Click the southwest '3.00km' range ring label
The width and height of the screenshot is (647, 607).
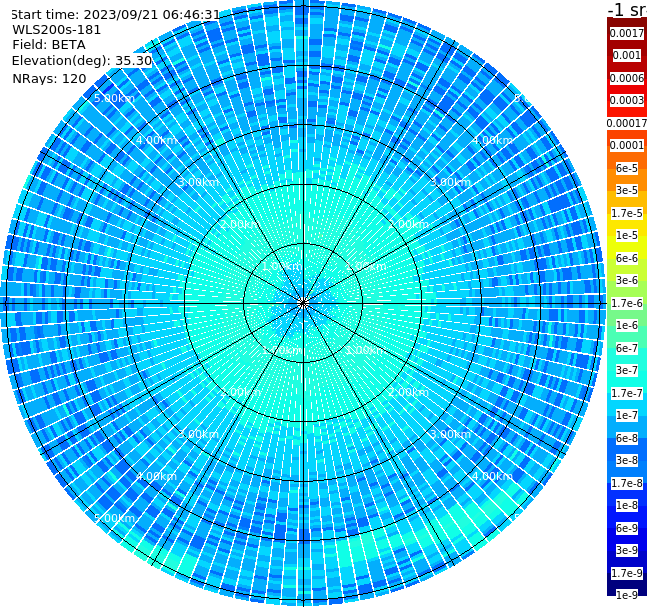pos(198,434)
